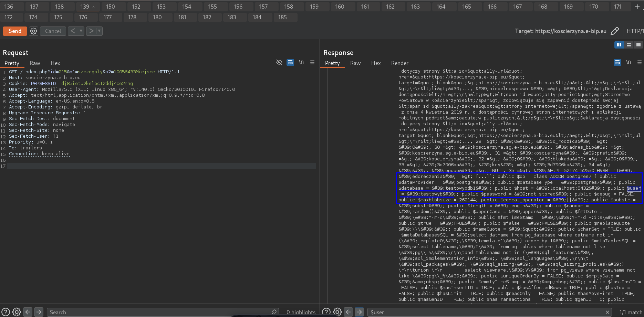Click the GET request line
Image resolution: width=644 pixels, height=317 pixels.
point(94,72)
